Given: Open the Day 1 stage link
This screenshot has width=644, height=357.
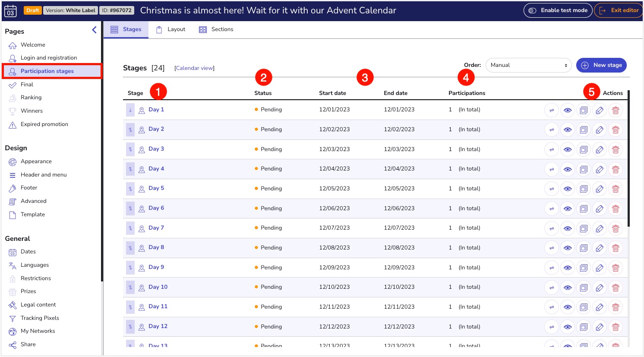Looking at the screenshot, I should pyautogui.click(x=156, y=110).
